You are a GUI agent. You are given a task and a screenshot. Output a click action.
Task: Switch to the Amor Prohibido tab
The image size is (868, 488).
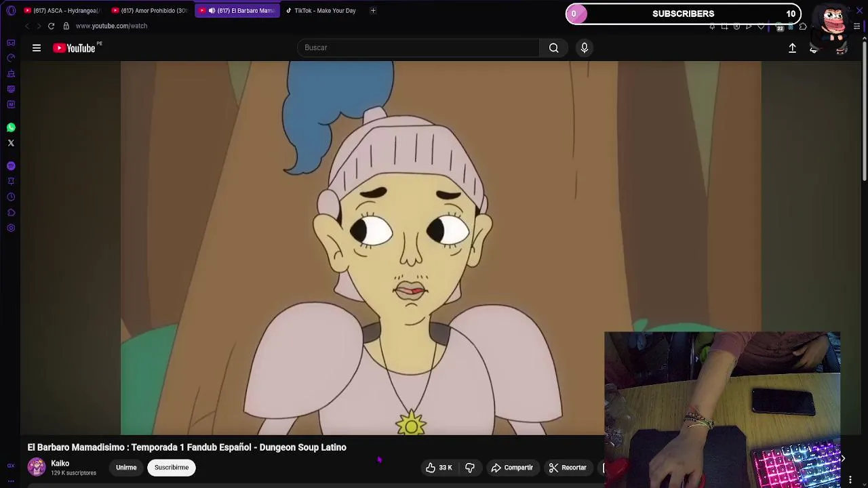pos(149,10)
